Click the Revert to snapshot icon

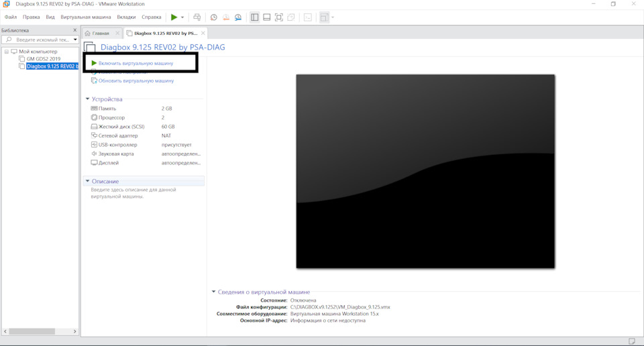pos(226,17)
